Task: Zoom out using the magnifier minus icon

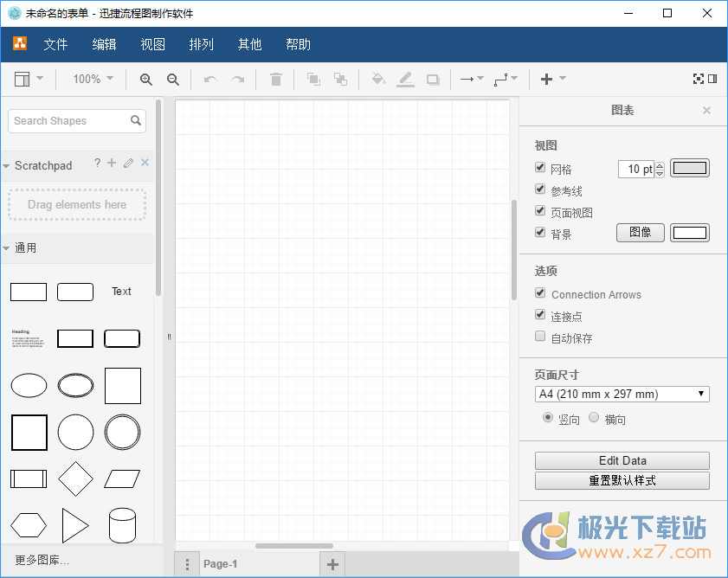Action: coord(172,79)
